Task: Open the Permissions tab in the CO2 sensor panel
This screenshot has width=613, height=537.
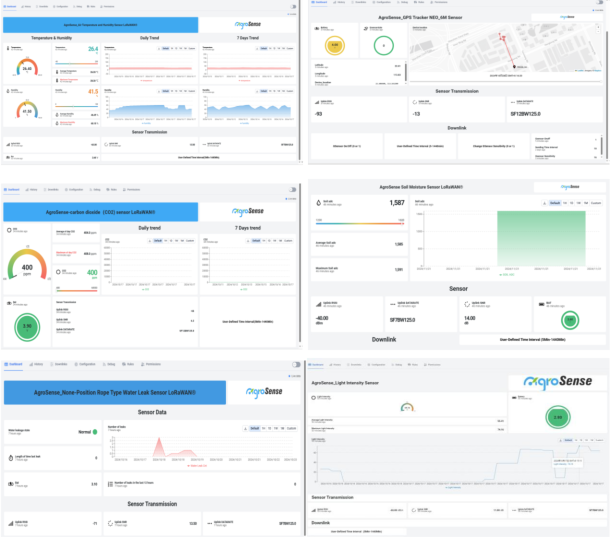Action: pos(131,190)
